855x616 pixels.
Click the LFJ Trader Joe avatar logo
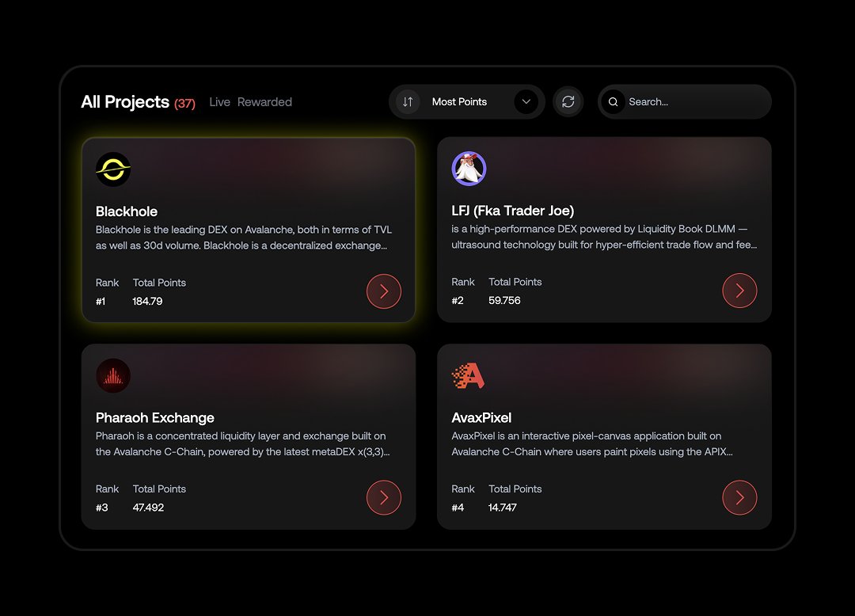tap(469, 169)
